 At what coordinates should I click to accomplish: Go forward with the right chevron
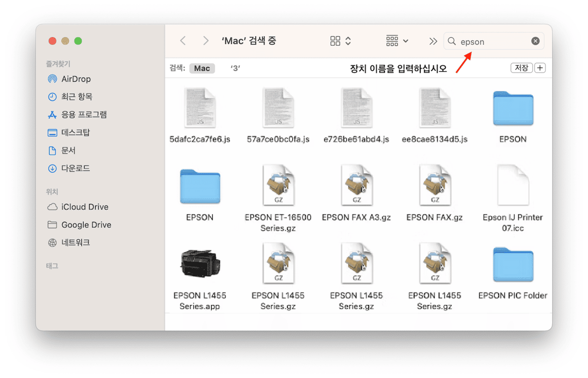(x=206, y=41)
